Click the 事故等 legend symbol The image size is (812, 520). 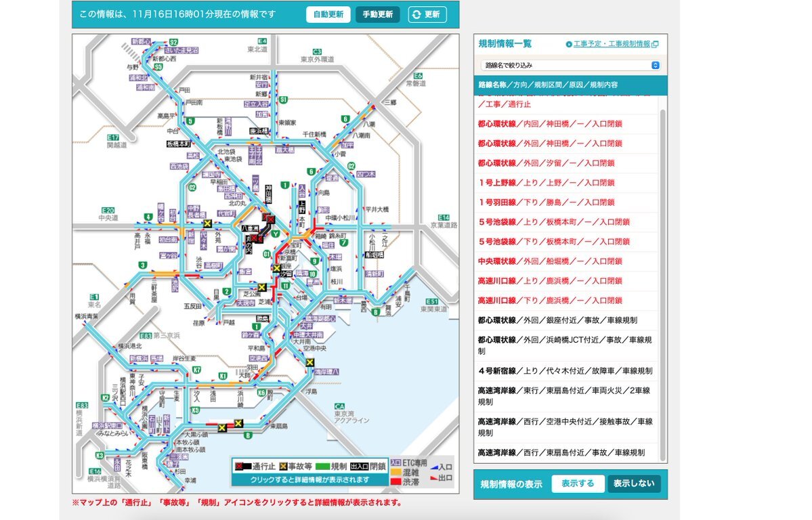(x=283, y=466)
